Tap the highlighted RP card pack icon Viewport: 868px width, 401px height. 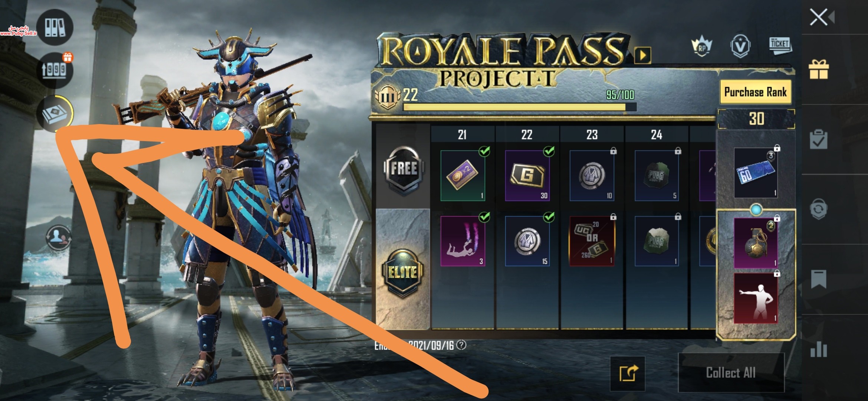pos(55,113)
